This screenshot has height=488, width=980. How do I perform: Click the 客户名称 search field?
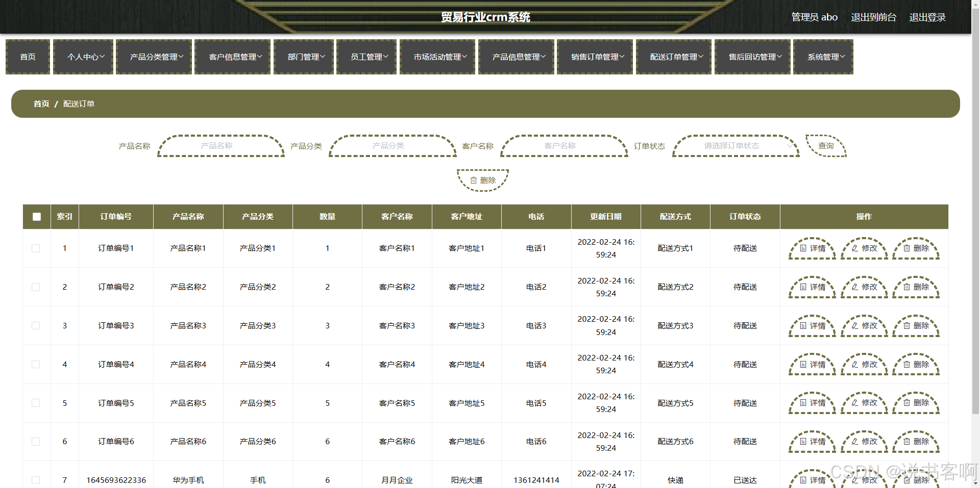[x=564, y=146]
